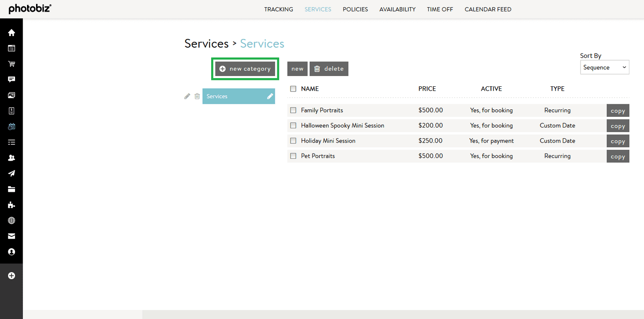
Task: Open the contacts people icon in sidebar
Action: [x=12, y=158]
